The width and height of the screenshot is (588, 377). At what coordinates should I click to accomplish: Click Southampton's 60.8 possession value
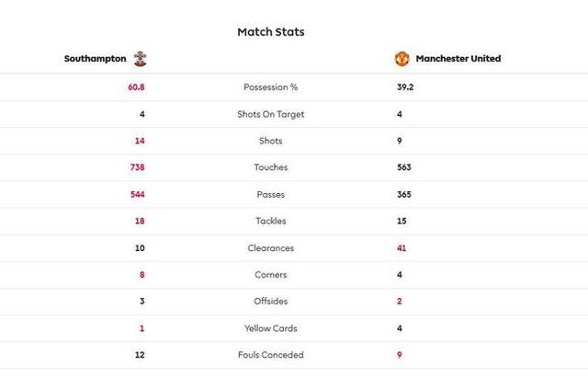coord(136,87)
